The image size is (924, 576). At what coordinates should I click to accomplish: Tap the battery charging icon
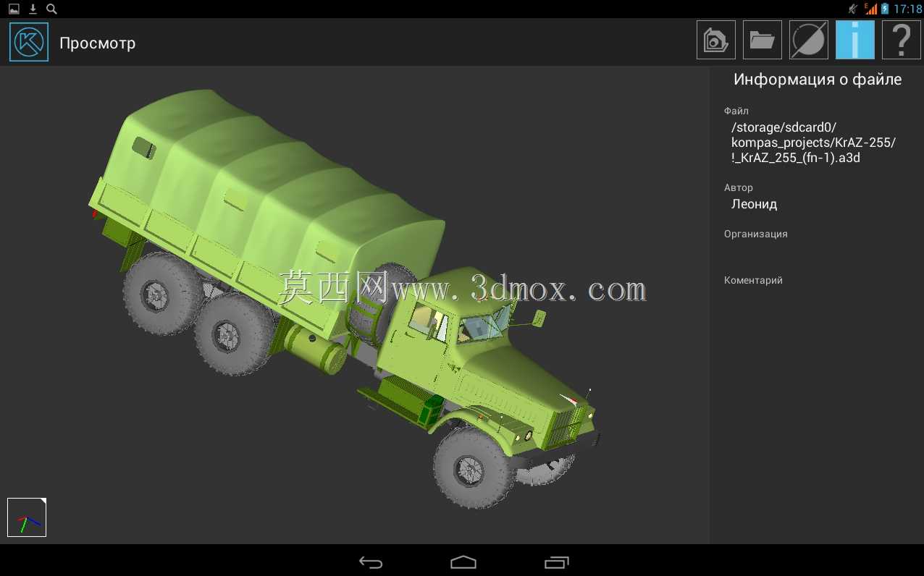[x=885, y=9]
